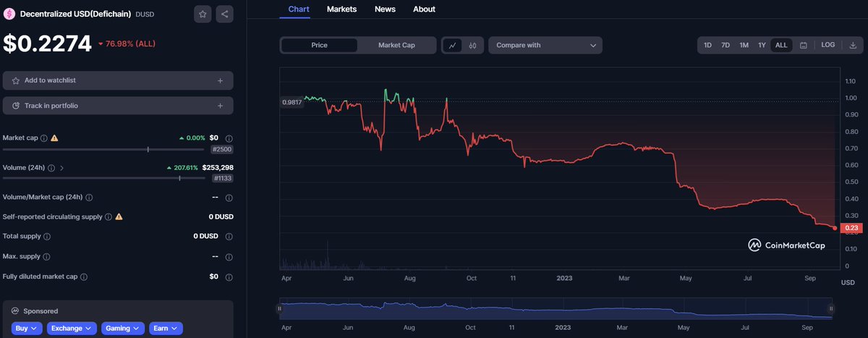Click the #2500 market cap rank badge
Image resolution: width=868 pixels, height=338 pixels.
(x=222, y=148)
